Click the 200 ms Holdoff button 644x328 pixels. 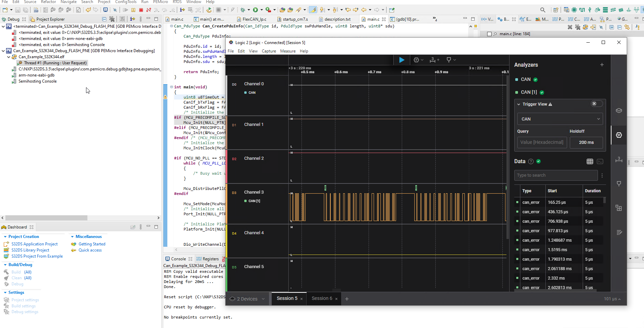[x=586, y=142]
